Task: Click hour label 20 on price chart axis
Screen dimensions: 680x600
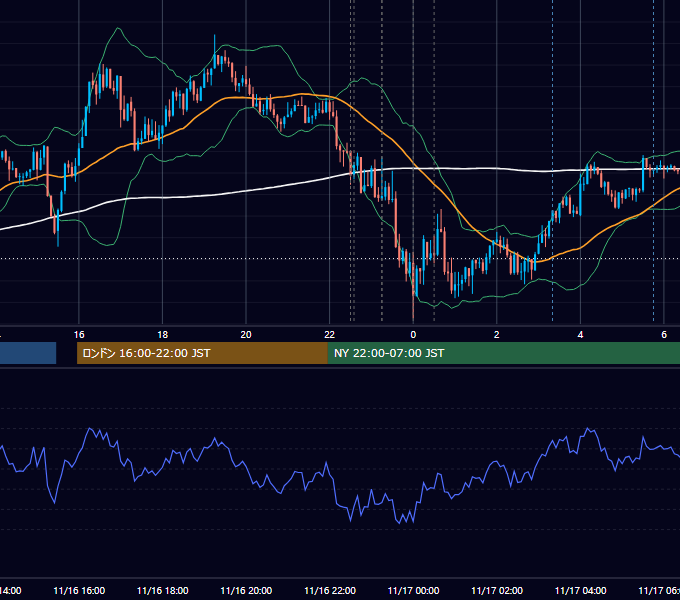Action: tap(246, 335)
